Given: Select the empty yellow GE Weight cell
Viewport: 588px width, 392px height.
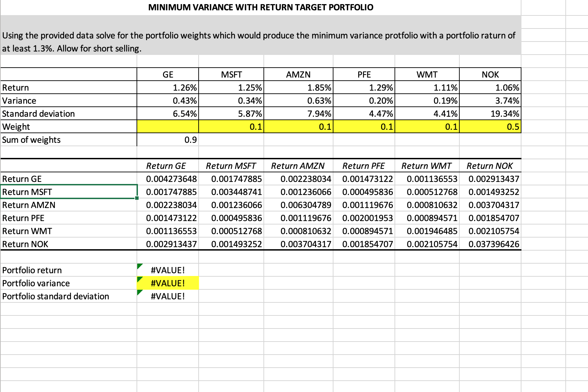Looking at the screenshot, I should tap(168, 127).
